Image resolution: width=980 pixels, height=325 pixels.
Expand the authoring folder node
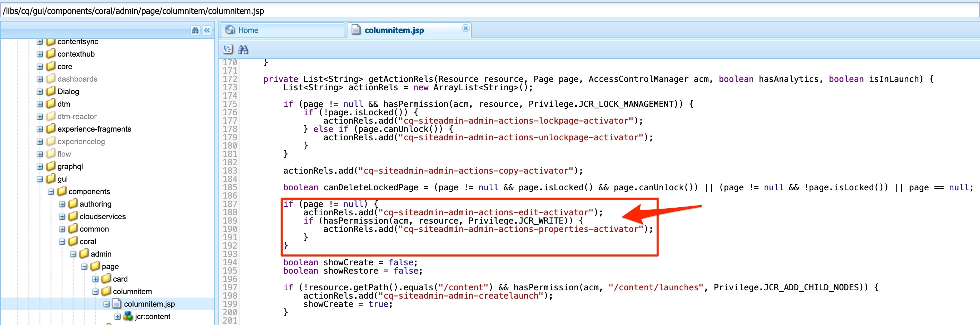point(62,204)
